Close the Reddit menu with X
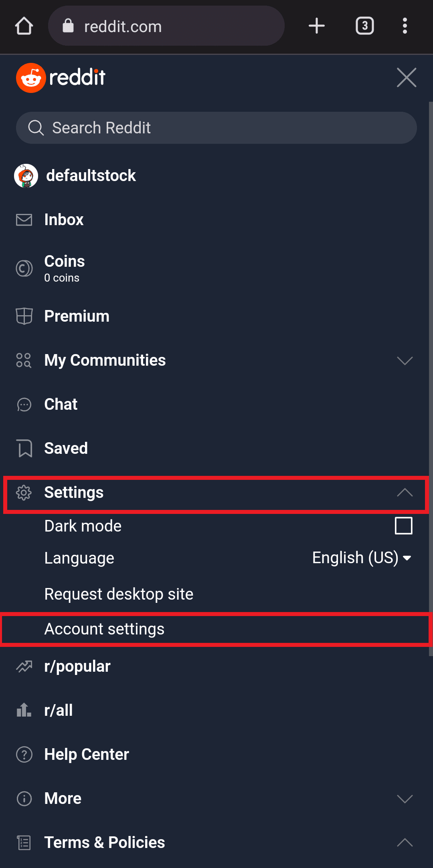The height and width of the screenshot is (868, 433). (407, 77)
